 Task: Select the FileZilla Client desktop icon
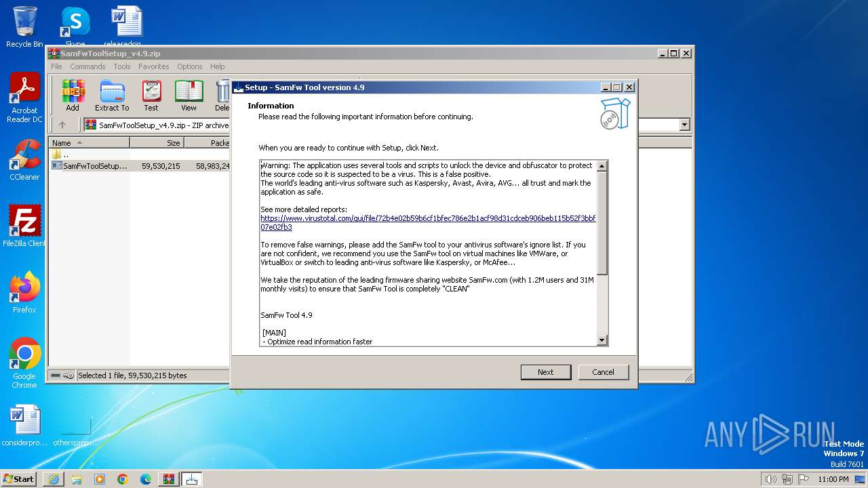[24, 226]
